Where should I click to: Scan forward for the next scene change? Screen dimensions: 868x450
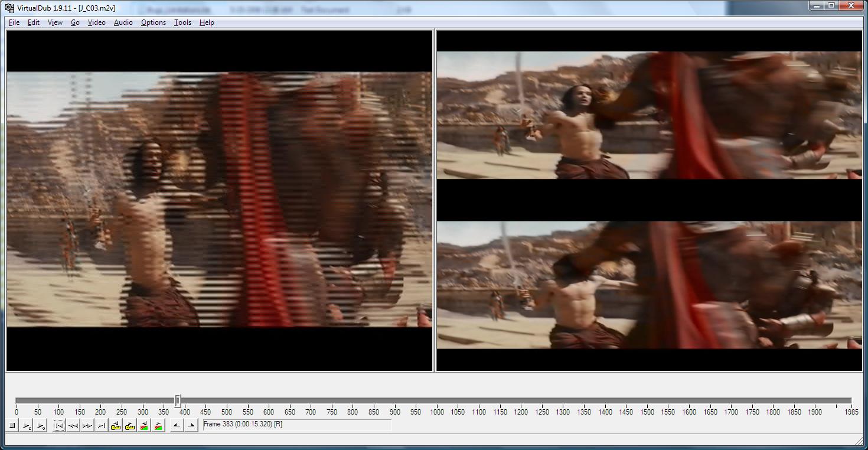[x=158, y=425]
